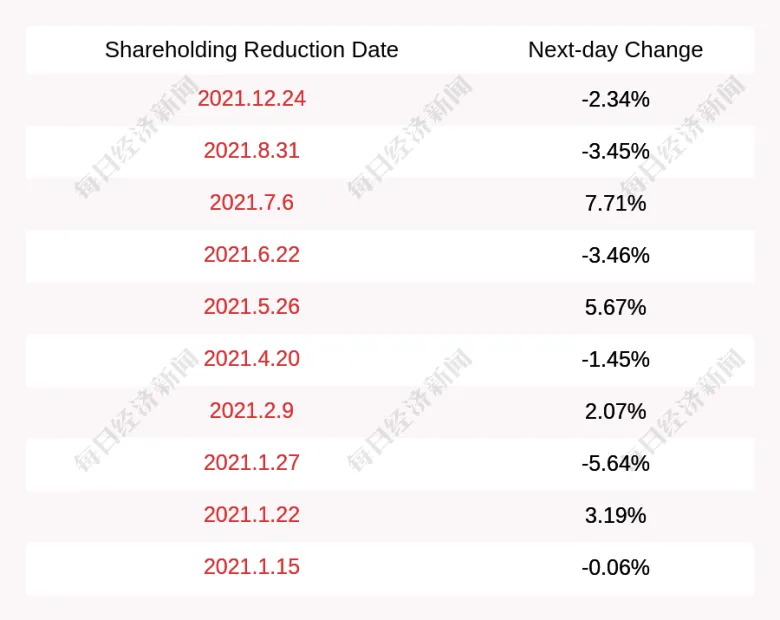Viewport: 780px width, 620px height.
Task: Click the -5.64% next-day change
Action: pyautogui.click(x=615, y=463)
